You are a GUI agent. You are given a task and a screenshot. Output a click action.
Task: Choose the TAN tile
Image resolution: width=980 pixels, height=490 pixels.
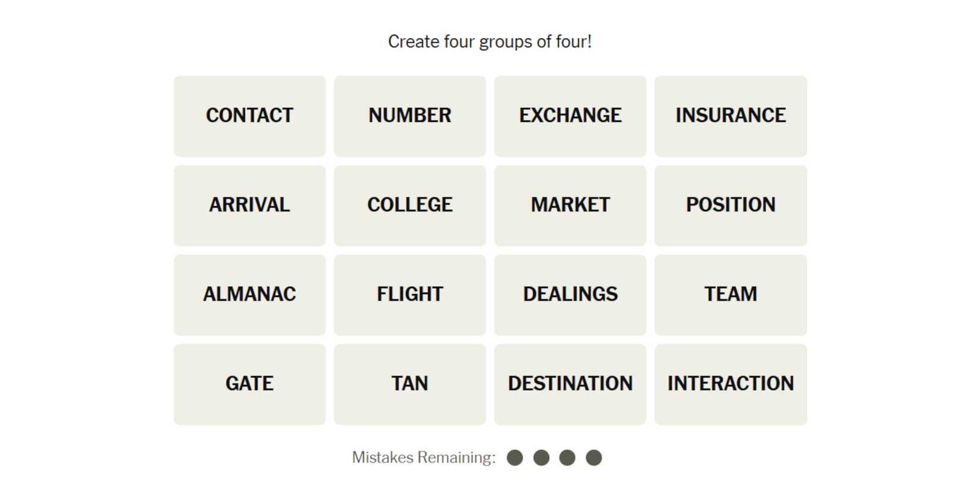click(x=410, y=384)
